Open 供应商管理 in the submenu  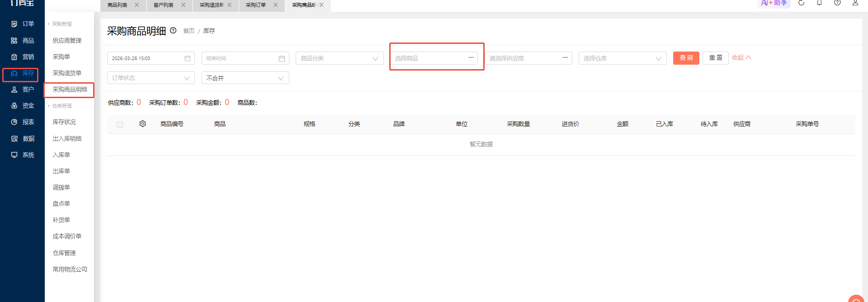pyautogui.click(x=67, y=41)
